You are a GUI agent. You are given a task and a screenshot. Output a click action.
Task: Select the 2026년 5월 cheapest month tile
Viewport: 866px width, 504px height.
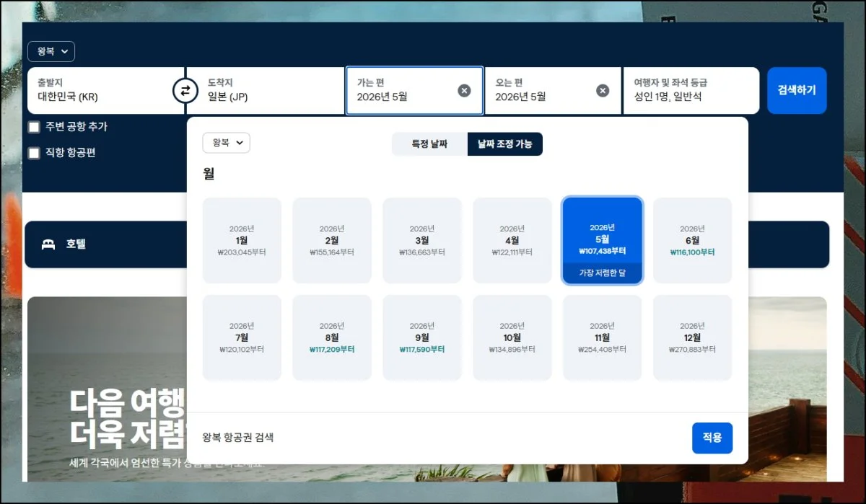(x=602, y=241)
